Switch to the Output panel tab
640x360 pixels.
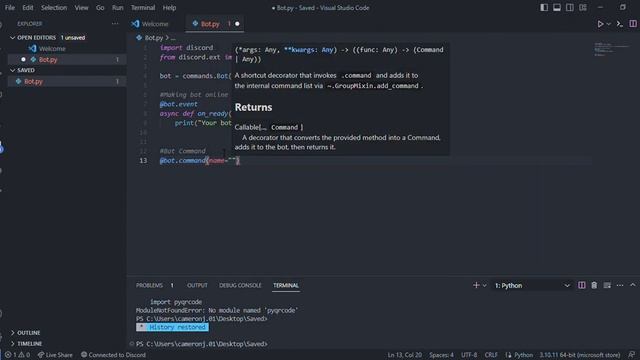point(197,285)
